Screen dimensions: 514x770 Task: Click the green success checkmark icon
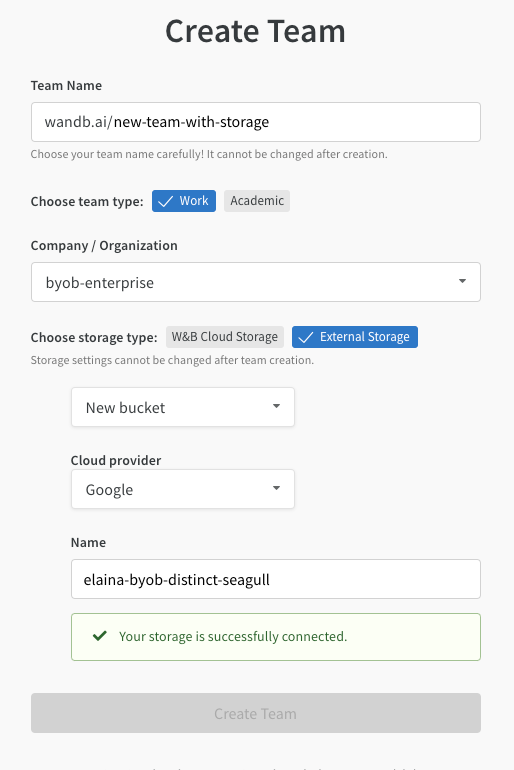pyautogui.click(x=100, y=636)
